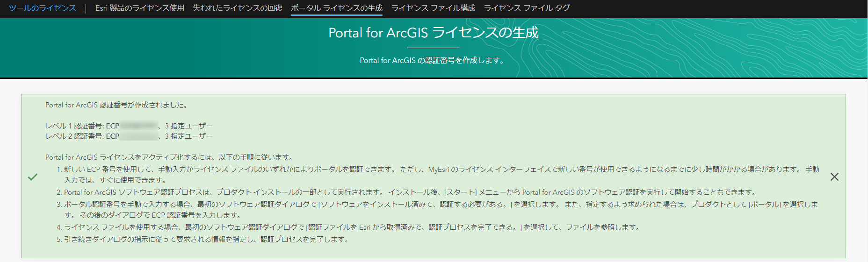868x262 pixels.
Task: Click the subtitle Portal for ArcGIS の認証番号を作成します
Action: [x=433, y=60]
